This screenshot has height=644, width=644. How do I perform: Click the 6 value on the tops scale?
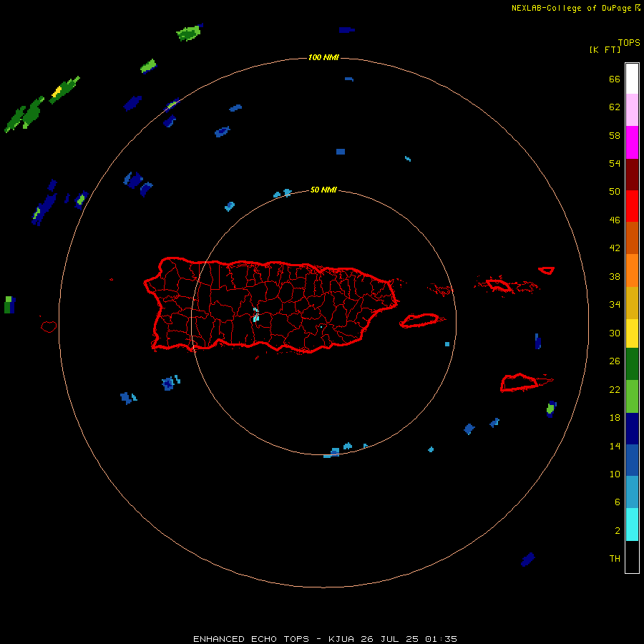(618, 502)
